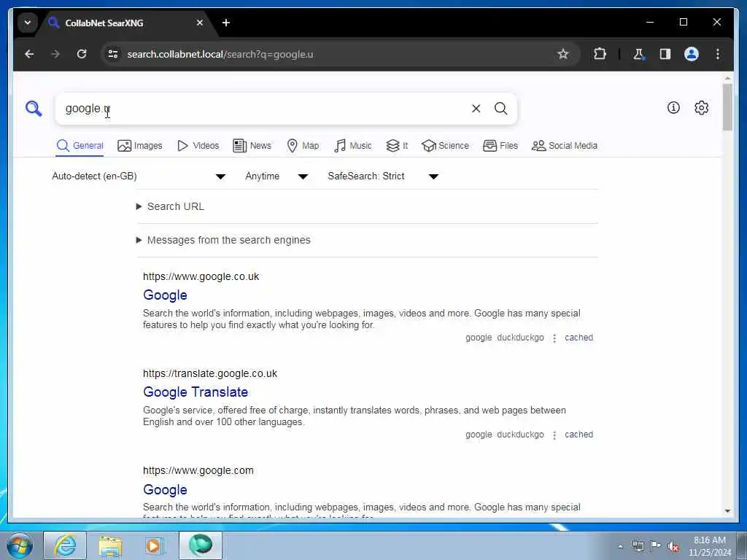Open the Extensions puzzle icon
Viewport: 747px width, 560px height.
pos(600,54)
